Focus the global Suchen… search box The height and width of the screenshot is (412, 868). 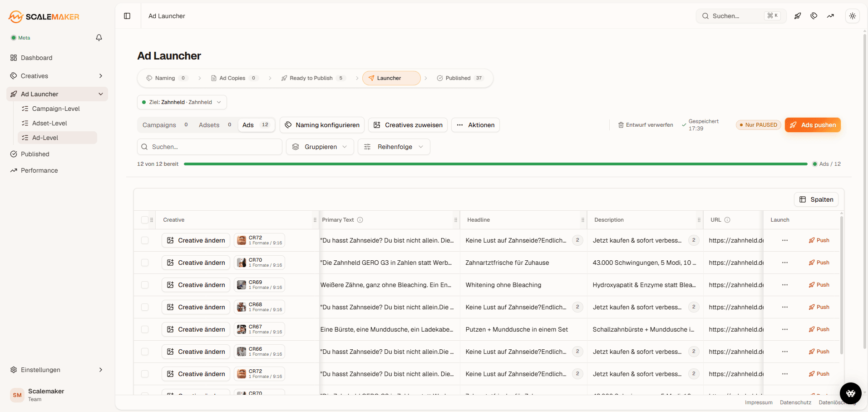point(741,16)
